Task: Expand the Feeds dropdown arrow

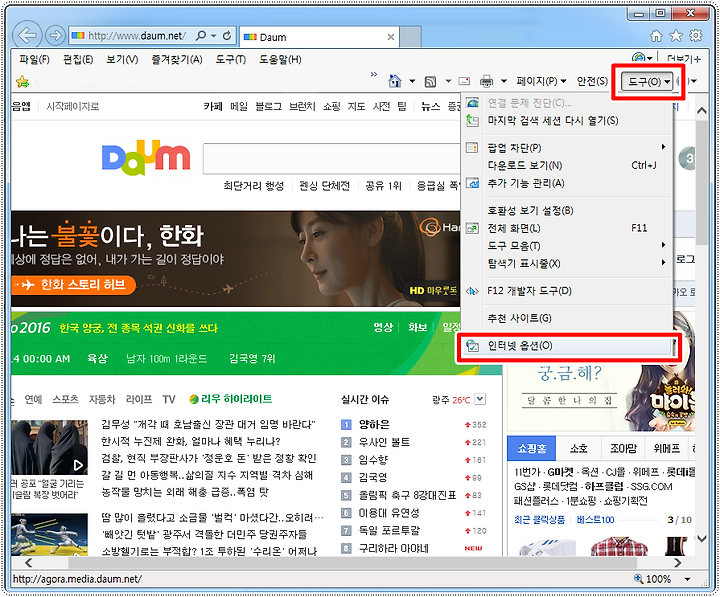Action: tap(448, 81)
